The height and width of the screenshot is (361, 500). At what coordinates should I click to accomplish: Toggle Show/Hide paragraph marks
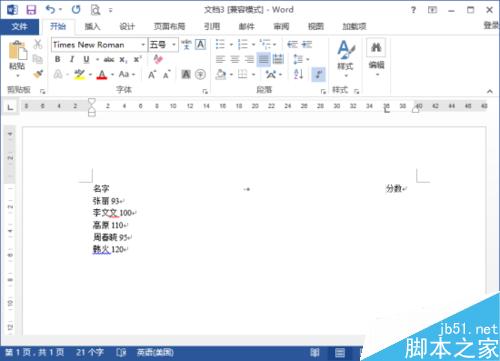point(318,74)
